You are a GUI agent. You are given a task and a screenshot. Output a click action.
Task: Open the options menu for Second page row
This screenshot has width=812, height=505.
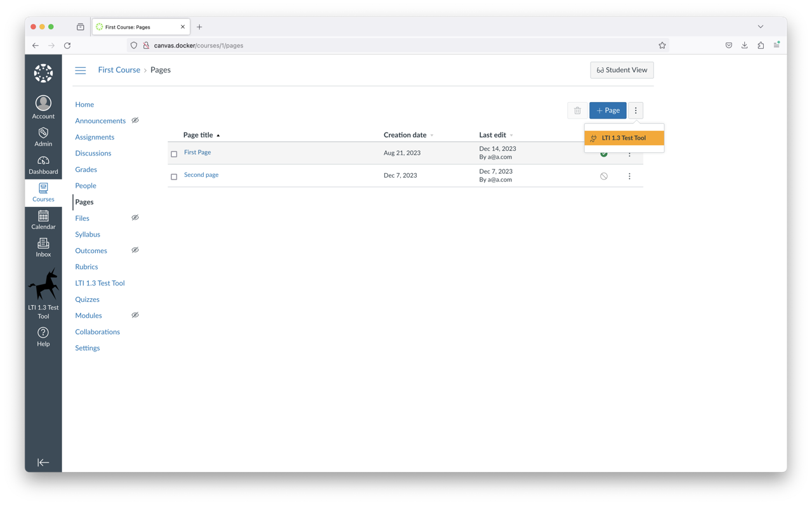click(x=629, y=176)
